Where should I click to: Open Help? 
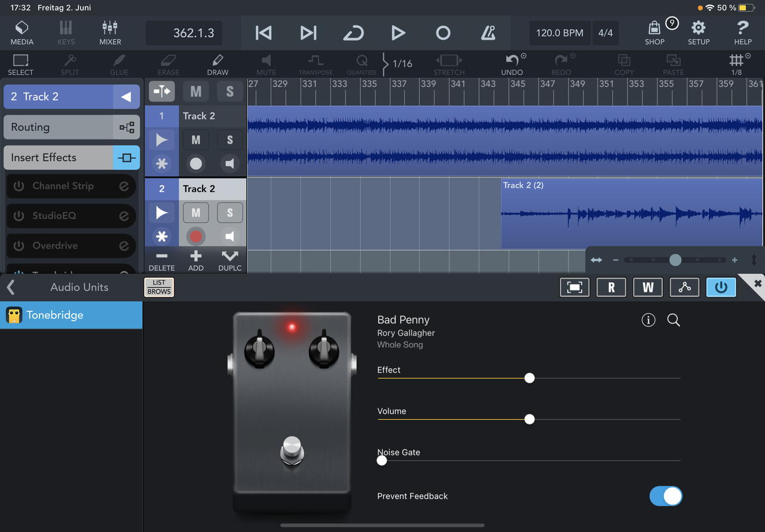(x=743, y=33)
